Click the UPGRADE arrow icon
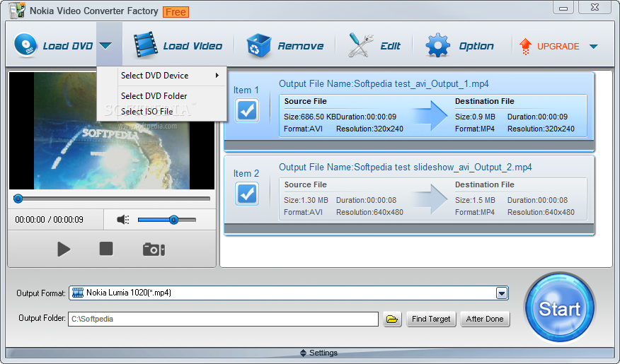Image resolution: width=620 pixels, height=364 pixels. pos(525,46)
